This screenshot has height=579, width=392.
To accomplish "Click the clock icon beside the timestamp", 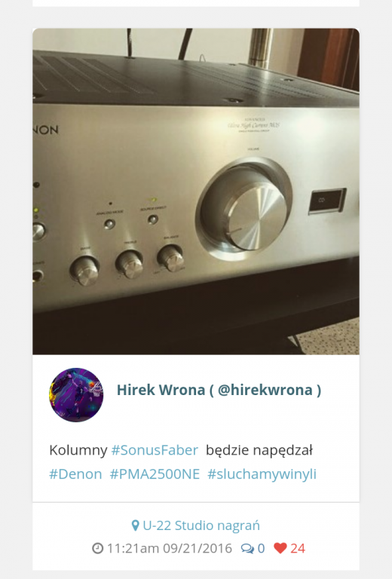I will [x=97, y=548].
